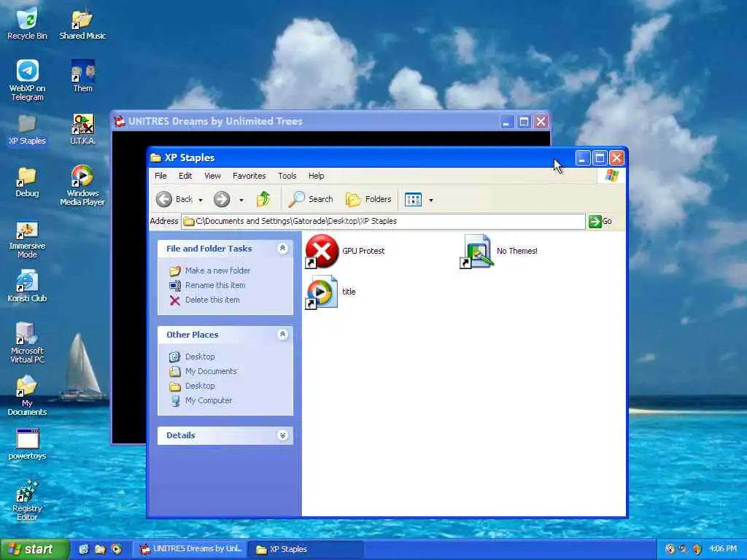The width and height of the screenshot is (747, 560).
Task: Select the Microsoft Virtual PC desktop icon
Action: [x=27, y=343]
